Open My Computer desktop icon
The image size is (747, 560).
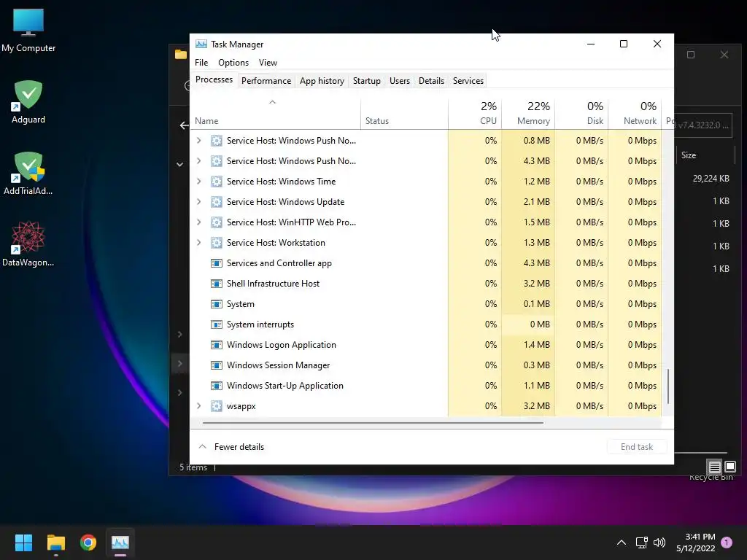pyautogui.click(x=28, y=31)
